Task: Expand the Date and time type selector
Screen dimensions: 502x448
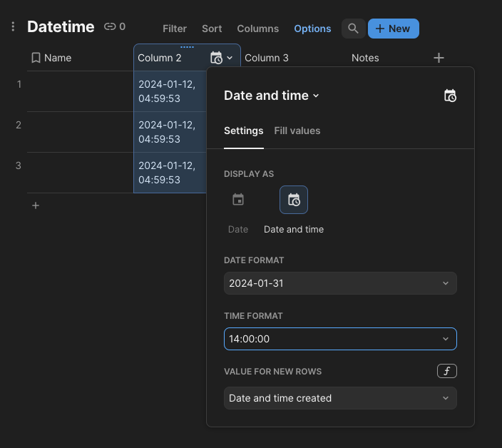Action: [272, 96]
